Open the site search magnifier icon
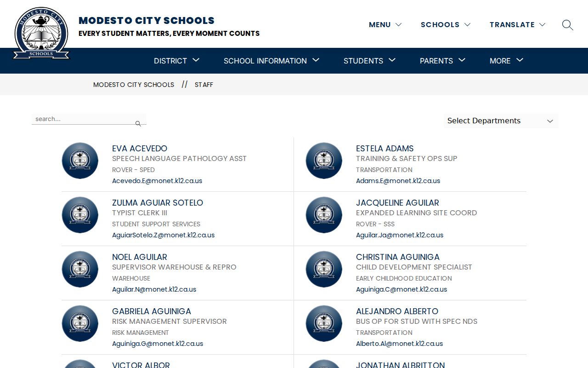 (x=567, y=25)
